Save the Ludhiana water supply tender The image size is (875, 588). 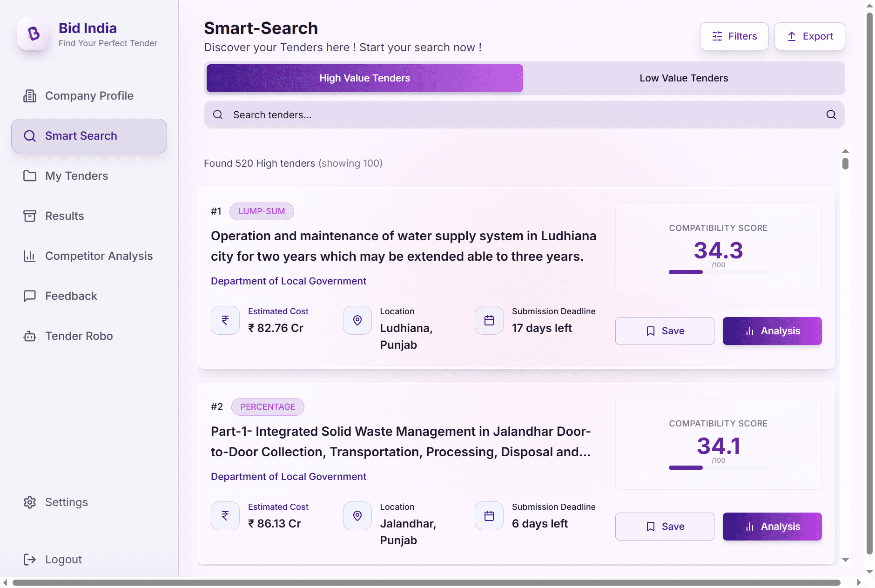pyautogui.click(x=665, y=331)
